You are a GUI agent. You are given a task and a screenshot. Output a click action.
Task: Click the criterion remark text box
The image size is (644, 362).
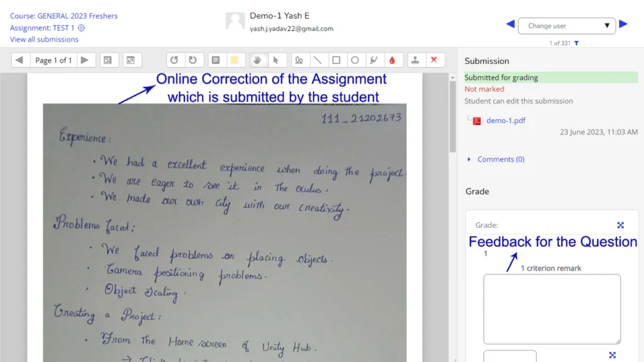click(552, 309)
